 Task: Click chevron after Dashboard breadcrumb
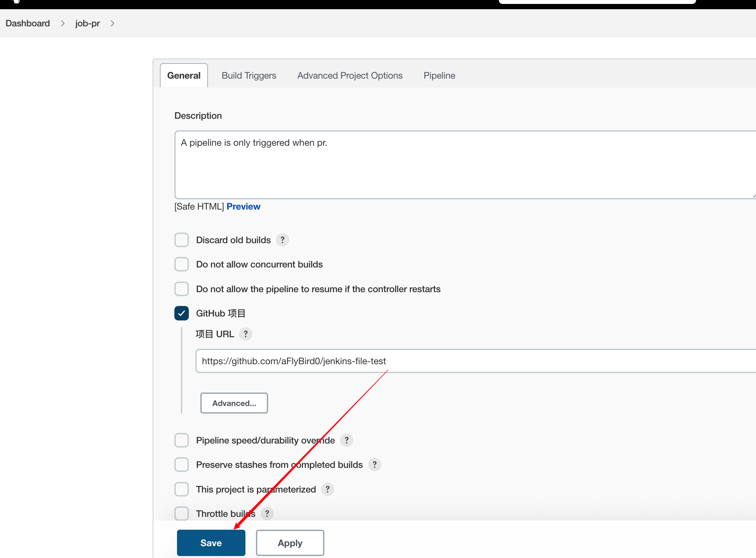click(63, 23)
